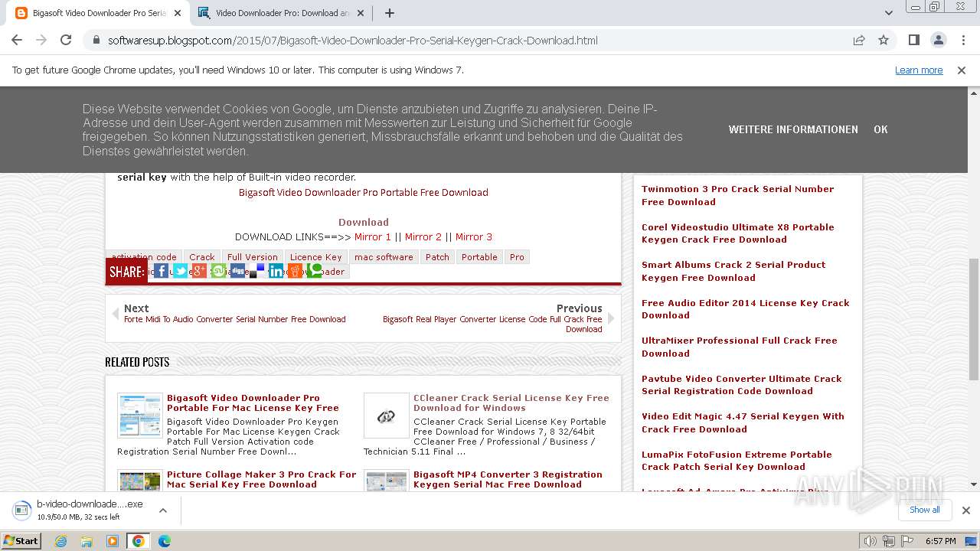Open the tab search dropdown

[x=888, y=13]
